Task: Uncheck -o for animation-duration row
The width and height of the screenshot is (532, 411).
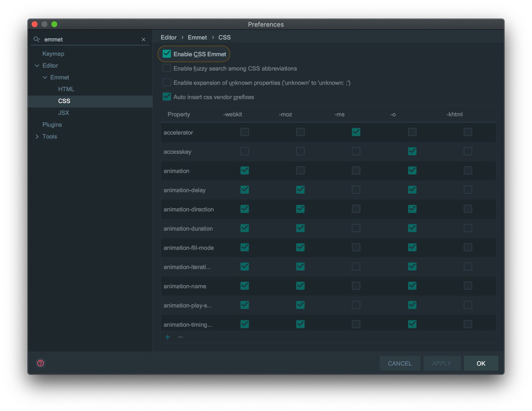Action: click(x=412, y=228)
